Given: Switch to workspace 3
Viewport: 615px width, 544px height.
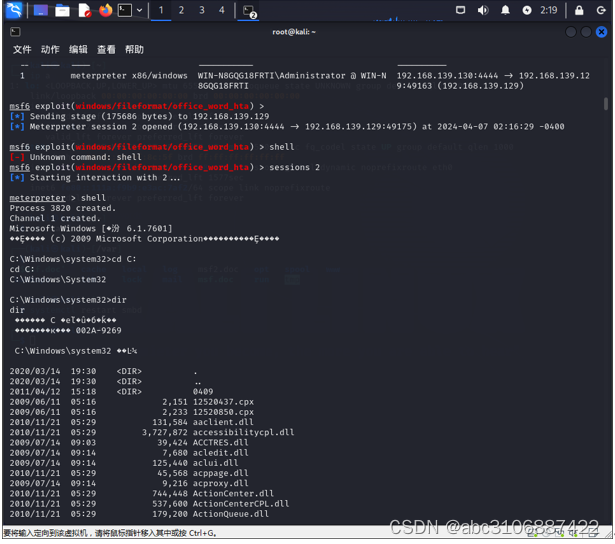Looking at the screenshot, I should (202, 10).
